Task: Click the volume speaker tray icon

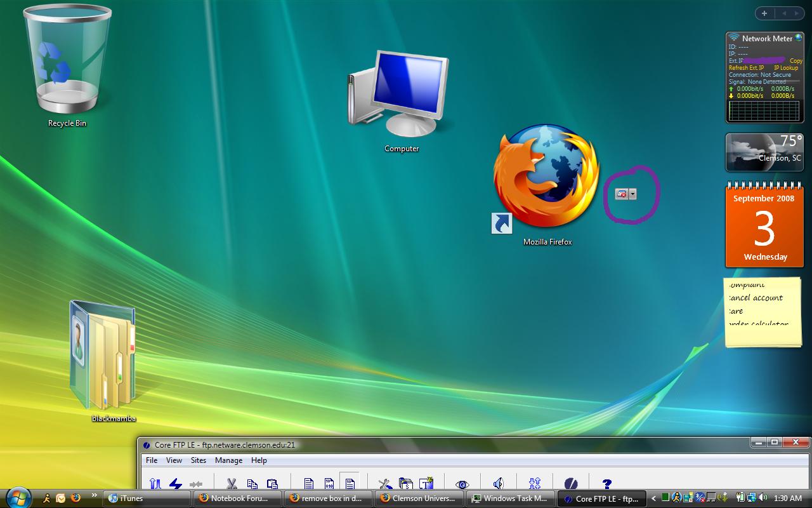Action: coord(763,498)
